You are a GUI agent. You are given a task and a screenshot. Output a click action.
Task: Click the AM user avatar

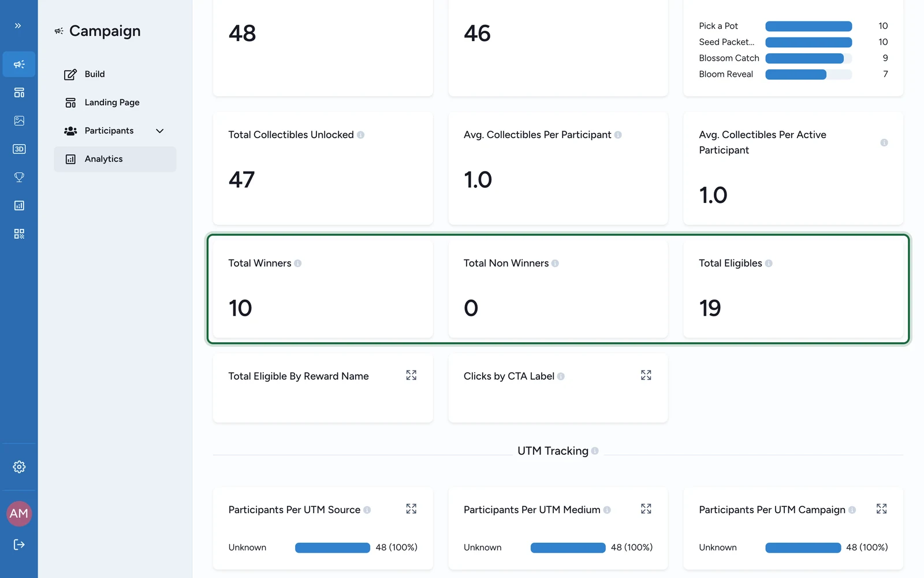pos(19,513)
